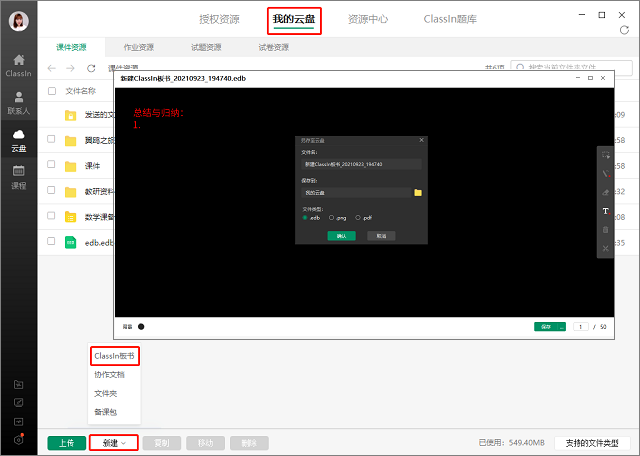
Task: Tick the checkbox for second folder row 跟随之旅
Action: (x=51, y=139)
